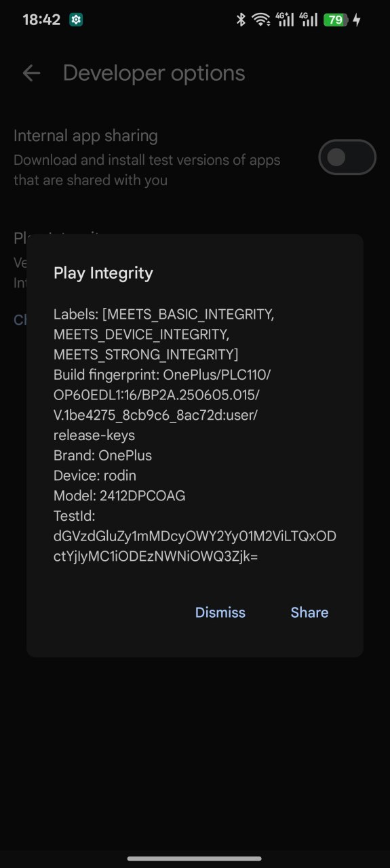Tap the Play Integrity dialog title
The width and height of the screenshot is (390, 868).
(x=103, y=273)
